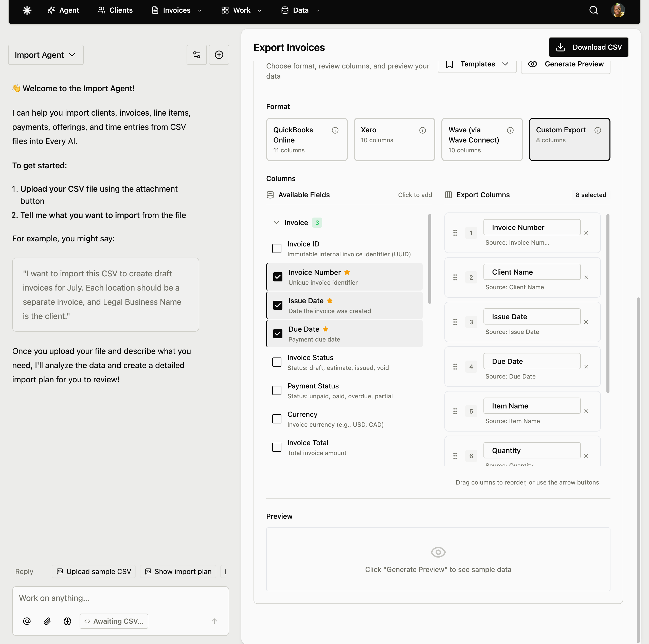Click the Every AI logo in the top left
Screen dimensions: 649x644
tap(27, 10)
